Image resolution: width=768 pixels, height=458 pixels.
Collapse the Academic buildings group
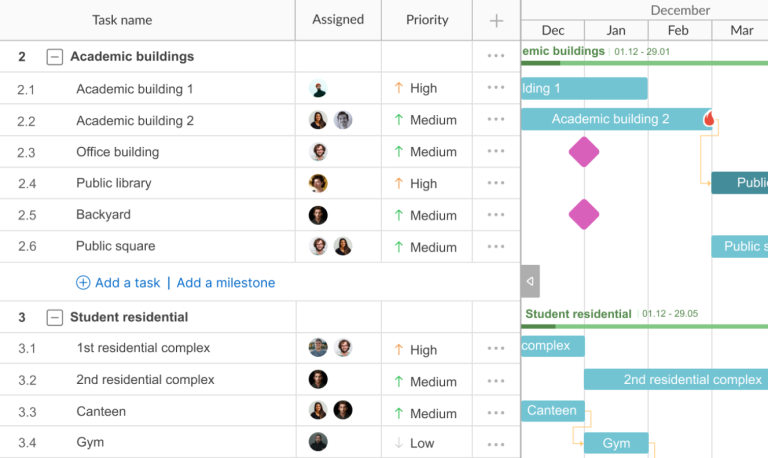coord(55,57)
